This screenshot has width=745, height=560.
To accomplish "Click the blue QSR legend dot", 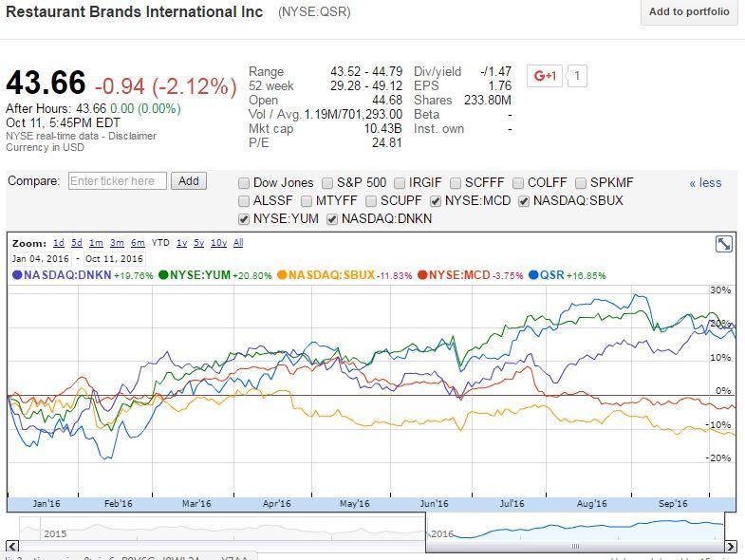I will pyautogui.click(x=533, y=274).
